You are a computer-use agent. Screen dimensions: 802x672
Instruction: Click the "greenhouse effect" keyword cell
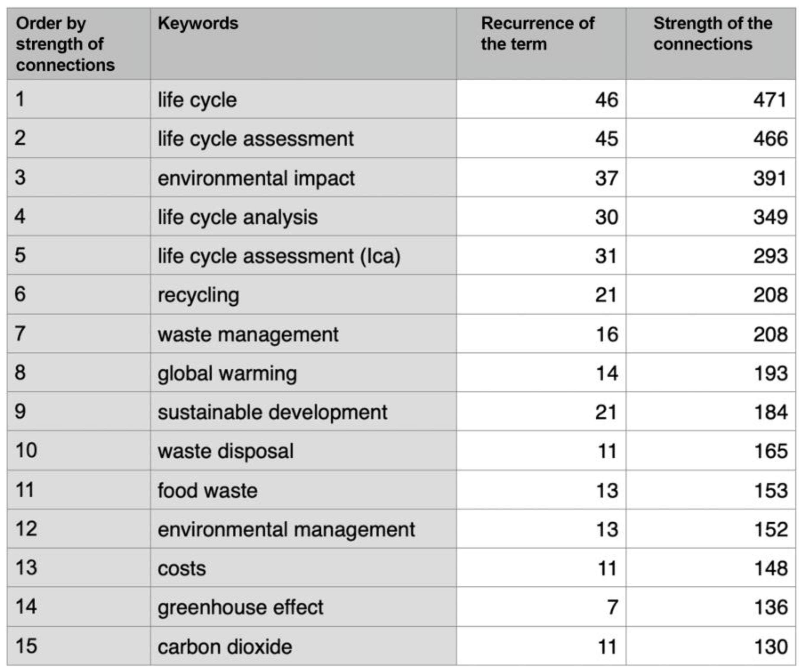coord(240,607)
